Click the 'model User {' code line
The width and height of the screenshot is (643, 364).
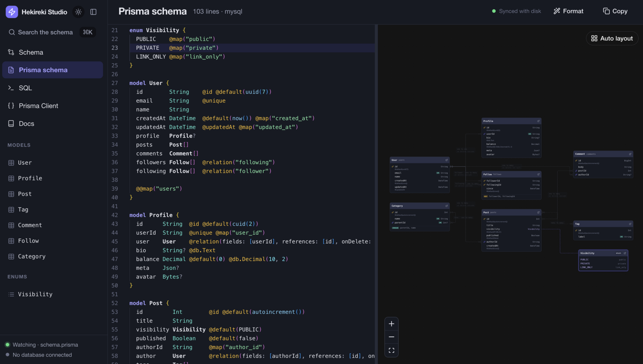point(149,83)
